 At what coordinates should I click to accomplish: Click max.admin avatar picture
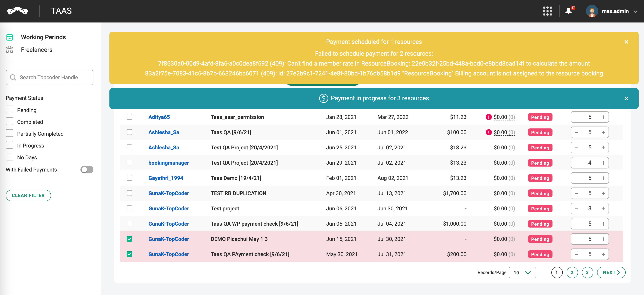[x=592, y=11]
